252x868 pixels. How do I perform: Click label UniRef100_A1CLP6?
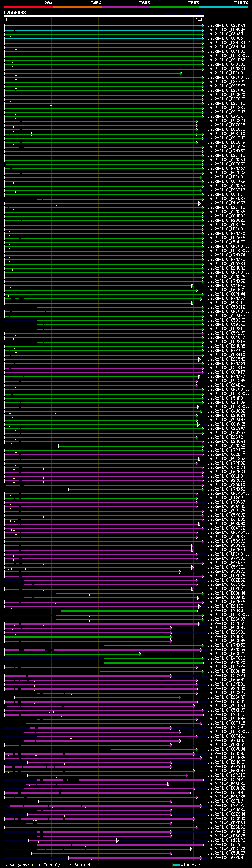(226, 840)
